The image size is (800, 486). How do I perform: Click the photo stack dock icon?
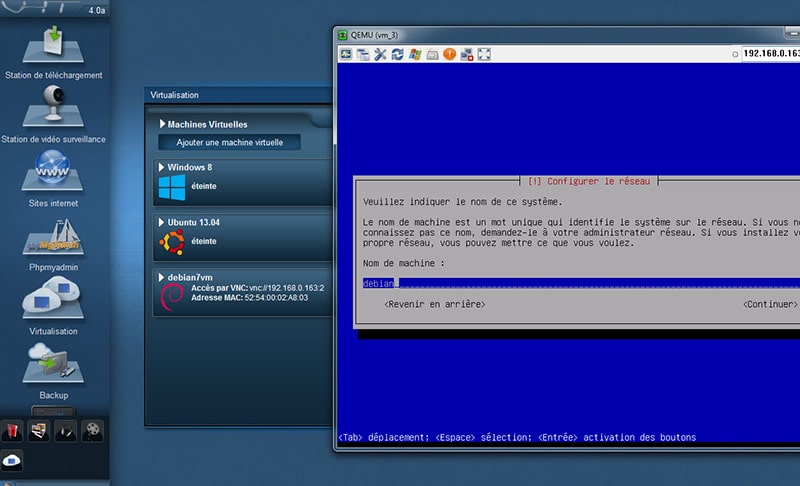pos(39,431)
